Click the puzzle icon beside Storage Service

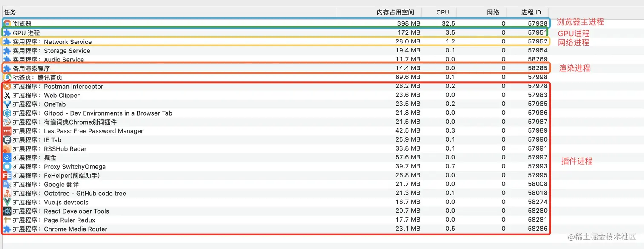(x=7, y=51)
